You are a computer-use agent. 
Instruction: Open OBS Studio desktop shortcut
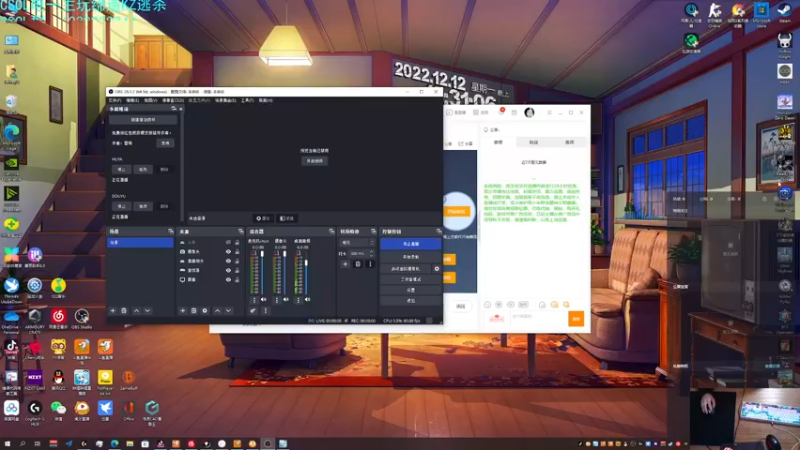[x=82, y=319]
